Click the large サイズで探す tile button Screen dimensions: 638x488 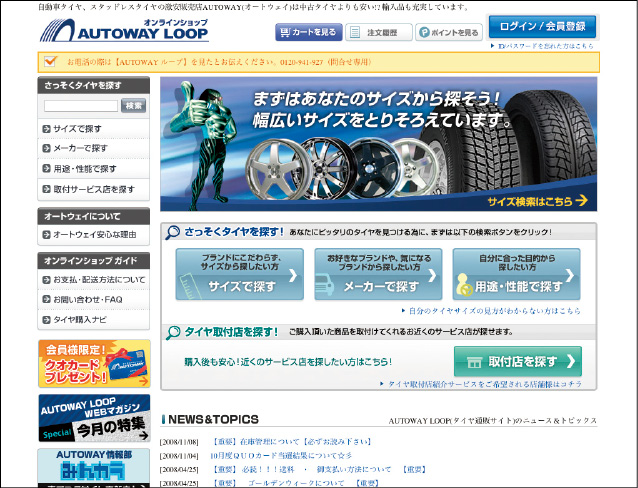240,274
